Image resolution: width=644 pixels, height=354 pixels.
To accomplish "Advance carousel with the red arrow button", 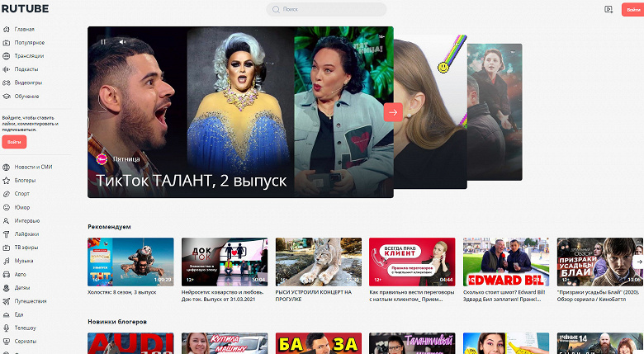I will point(393,112).
